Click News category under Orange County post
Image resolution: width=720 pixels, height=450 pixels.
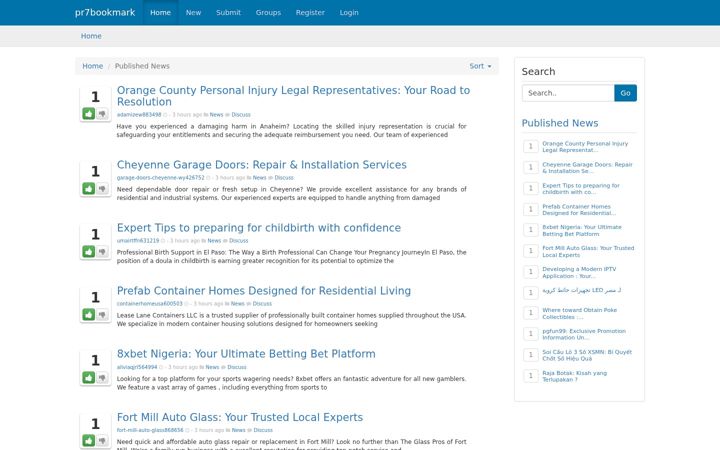pos(216,115)
